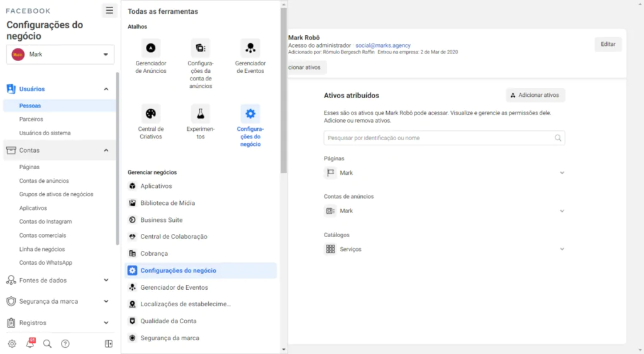Image resolution: width=644 pixels, height=354 pixels.
Task: Open Biblioteca de Mídia tool
Action: click(201, 203)
